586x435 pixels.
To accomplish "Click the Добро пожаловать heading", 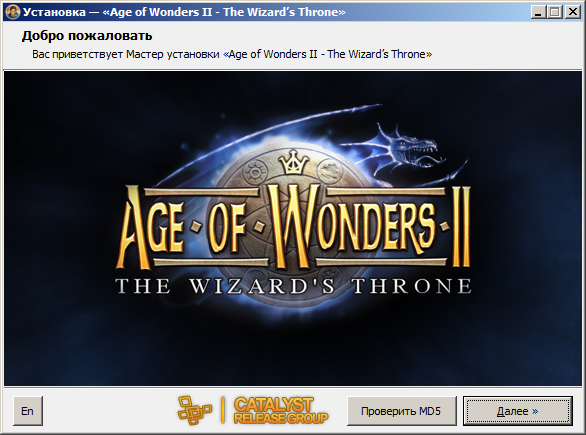I will (87, 36).
